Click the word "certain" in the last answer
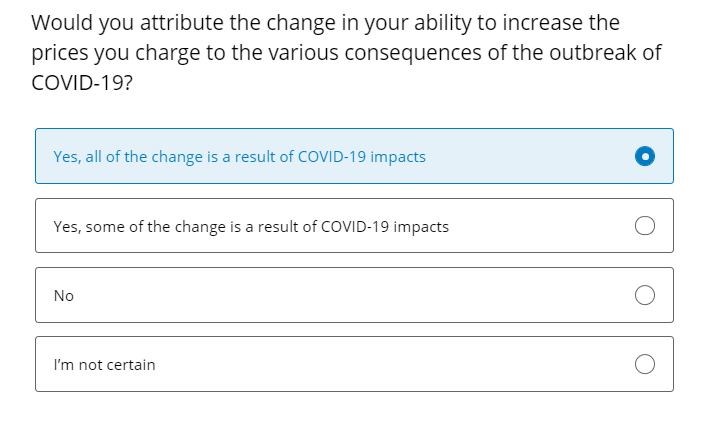 (x=131, y=365)
